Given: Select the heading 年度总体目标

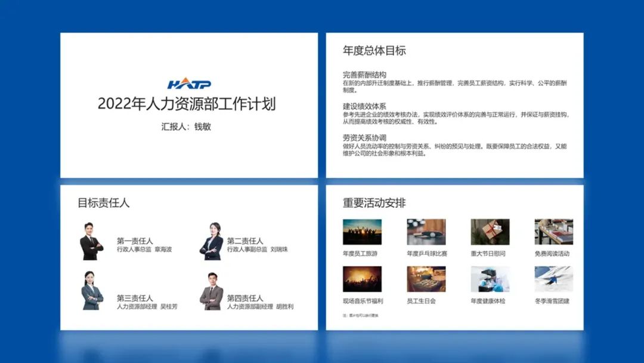Looking at the screenshot, I should 374,51.
